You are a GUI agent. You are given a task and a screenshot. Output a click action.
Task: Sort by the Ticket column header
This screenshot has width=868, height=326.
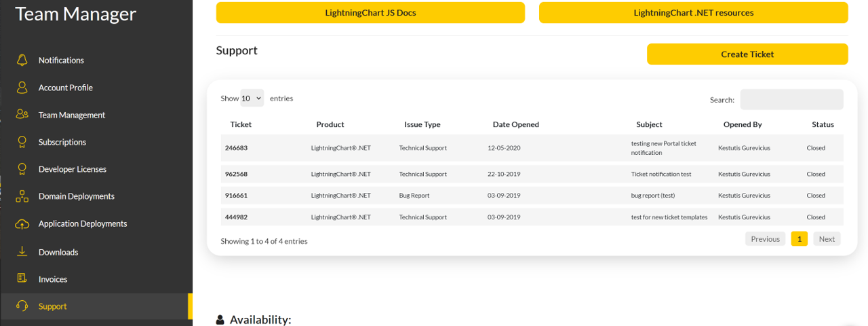pos(241,124)
